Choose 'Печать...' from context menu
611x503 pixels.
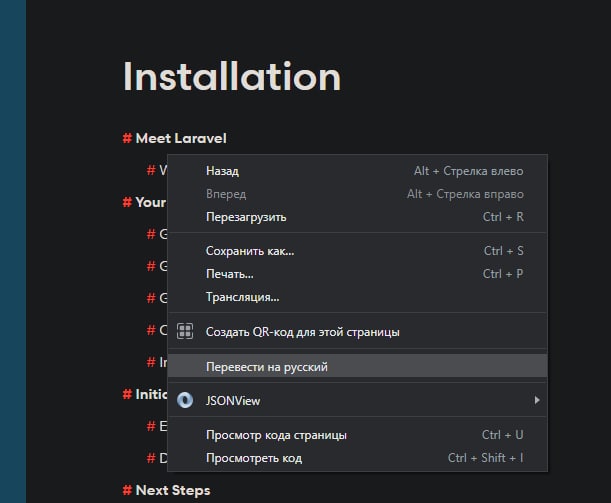click(x=357, y=274)
